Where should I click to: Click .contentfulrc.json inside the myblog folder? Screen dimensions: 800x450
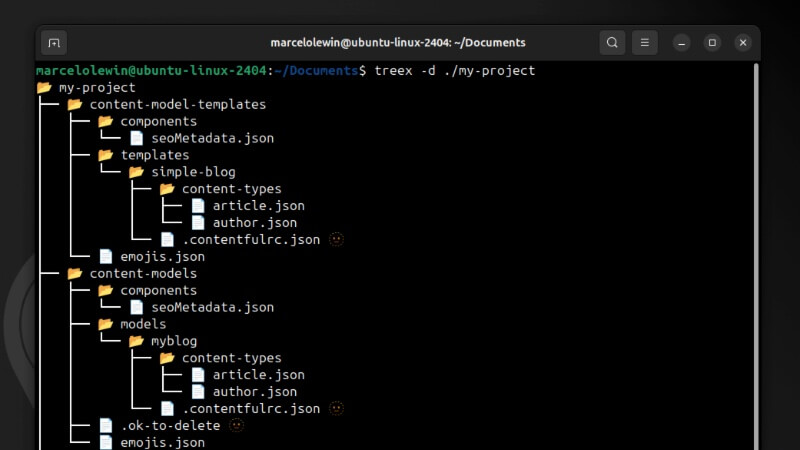tap(250, 409)
